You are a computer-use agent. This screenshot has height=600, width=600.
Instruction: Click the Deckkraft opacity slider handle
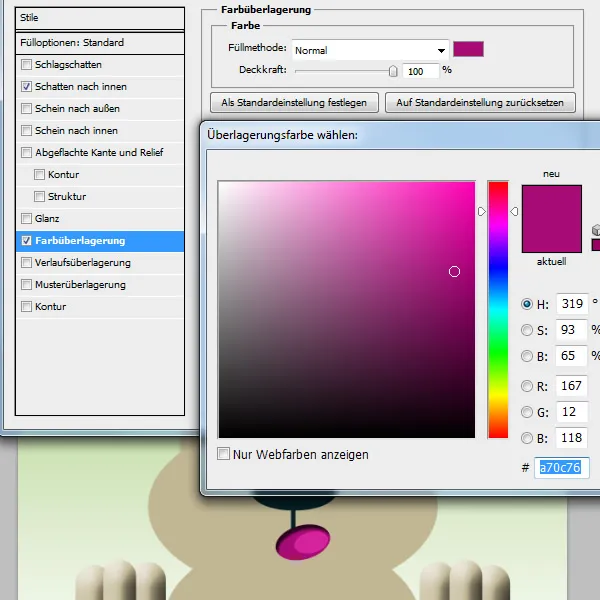click(393, 71)
